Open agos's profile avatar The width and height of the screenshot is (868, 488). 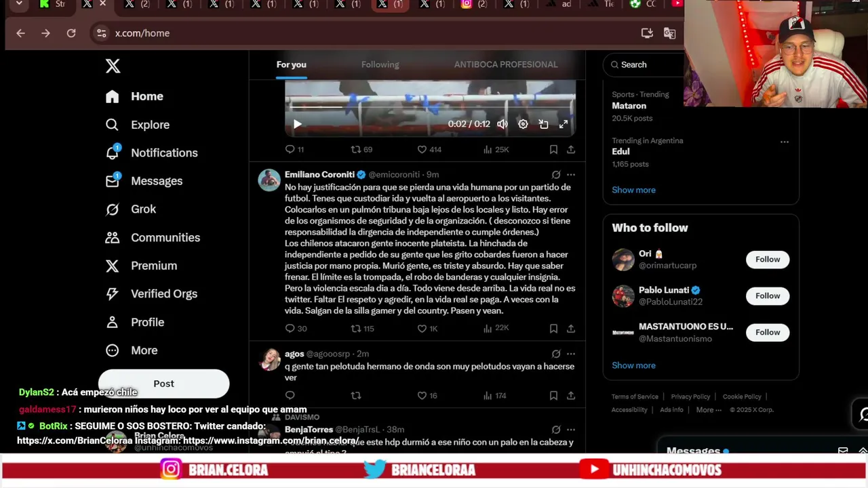269,359
